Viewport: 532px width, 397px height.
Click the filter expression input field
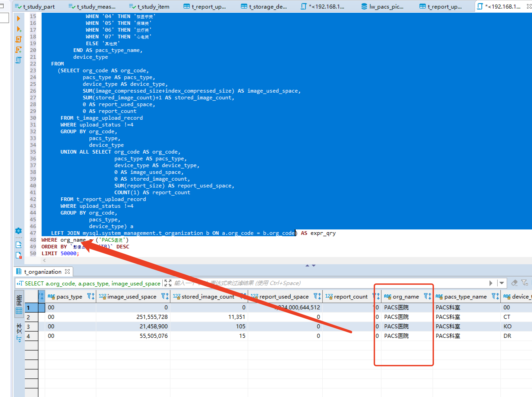point(330,283)
